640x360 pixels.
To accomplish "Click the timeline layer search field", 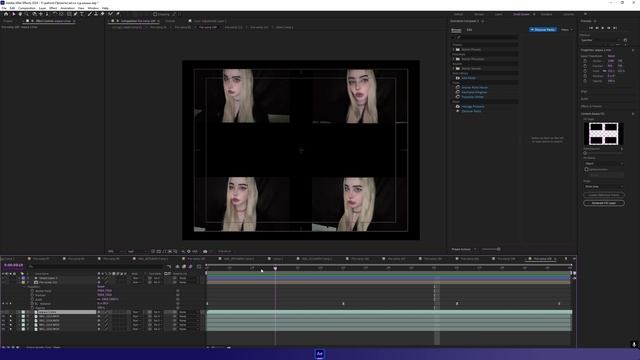I will point(96,266).
